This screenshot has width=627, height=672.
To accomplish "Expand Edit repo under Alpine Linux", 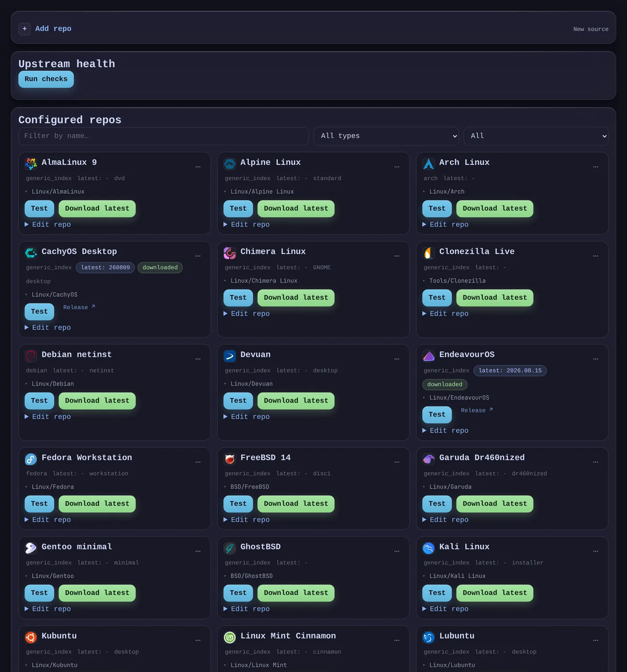I will (247, 224).
